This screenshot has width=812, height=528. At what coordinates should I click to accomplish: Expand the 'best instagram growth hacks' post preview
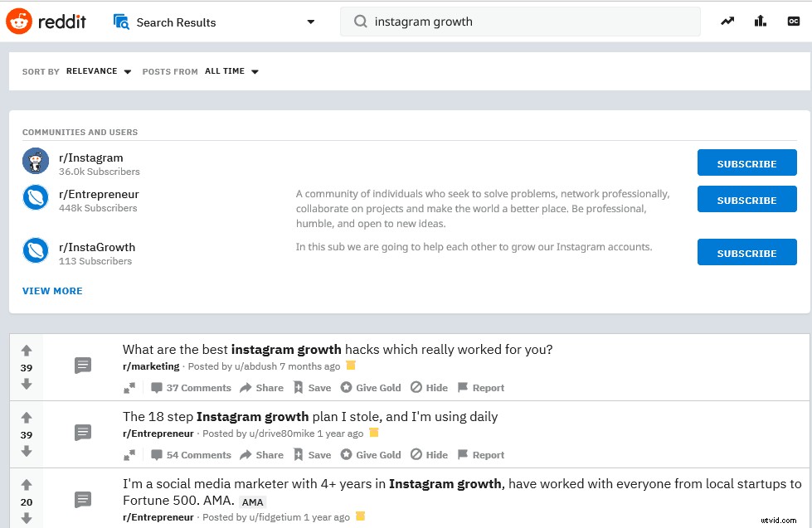point(130,388)
